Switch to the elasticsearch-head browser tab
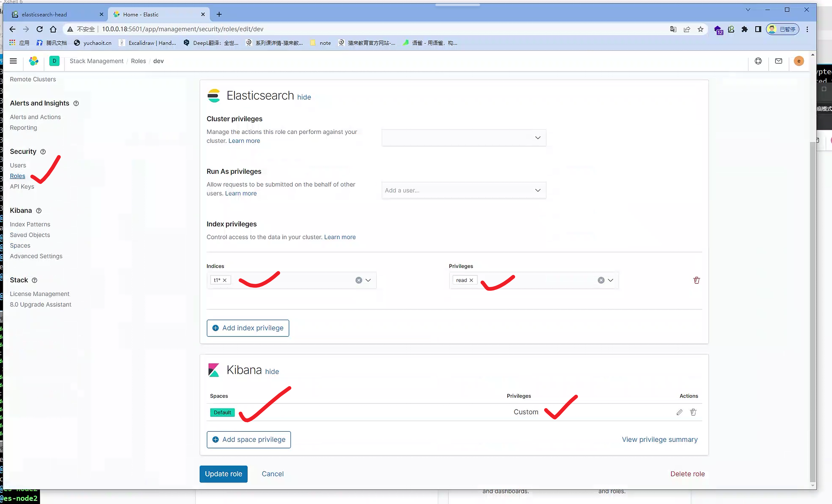 (x=44, y=15)
